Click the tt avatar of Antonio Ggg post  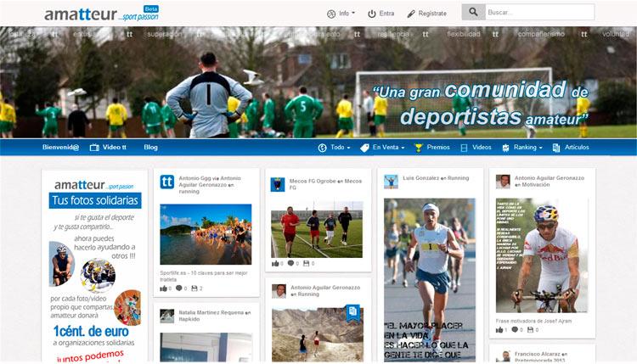(167, 182)
